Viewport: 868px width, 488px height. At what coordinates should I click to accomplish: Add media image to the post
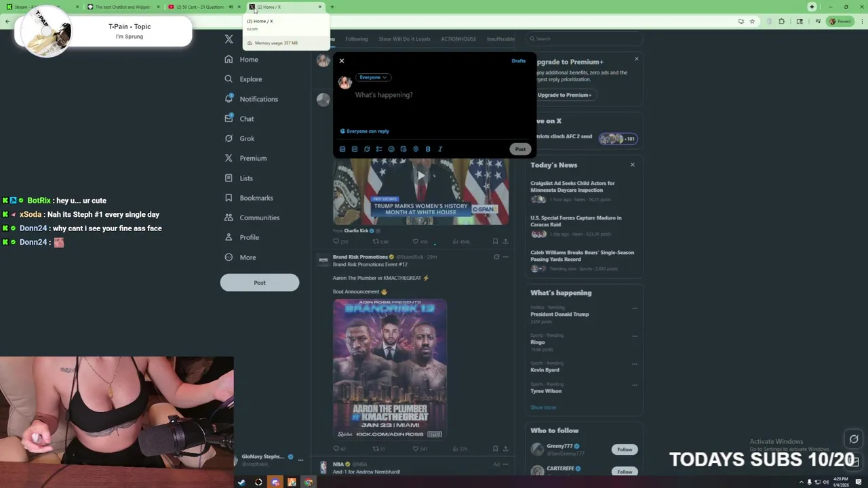[342, 149]
